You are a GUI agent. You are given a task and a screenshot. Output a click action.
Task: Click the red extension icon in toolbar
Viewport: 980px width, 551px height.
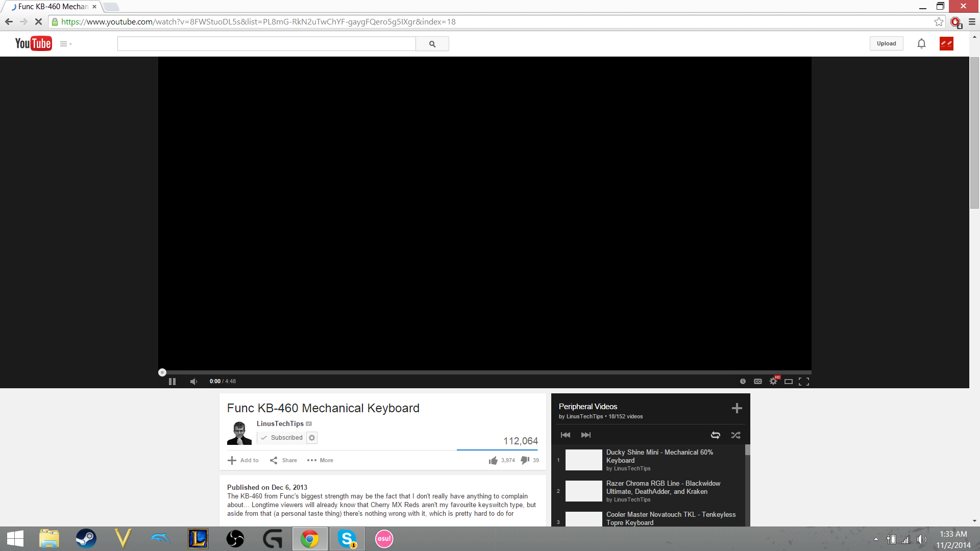[956, 22]
